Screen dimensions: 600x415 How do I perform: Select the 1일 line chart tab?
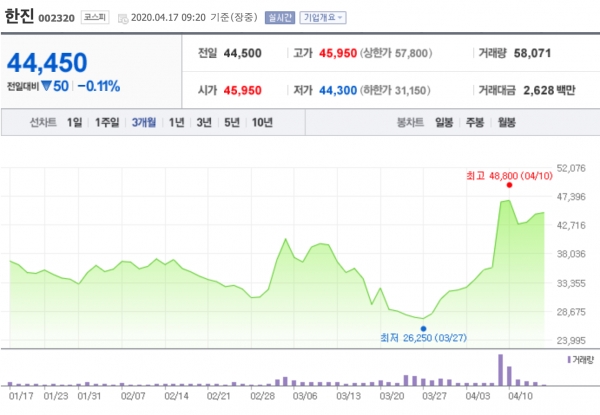(x=74, y=122)
